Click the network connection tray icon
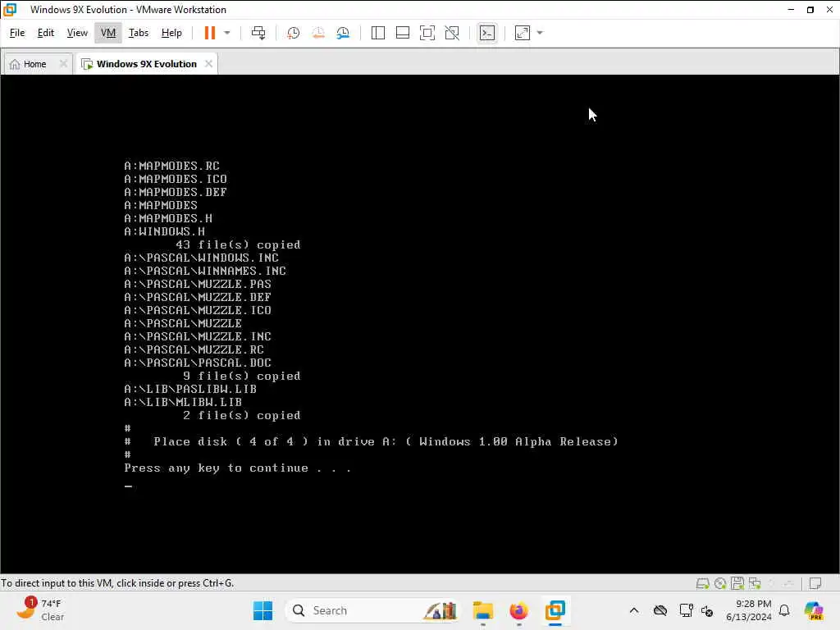This screenshot has width=840, height=630. click(685, 610)
